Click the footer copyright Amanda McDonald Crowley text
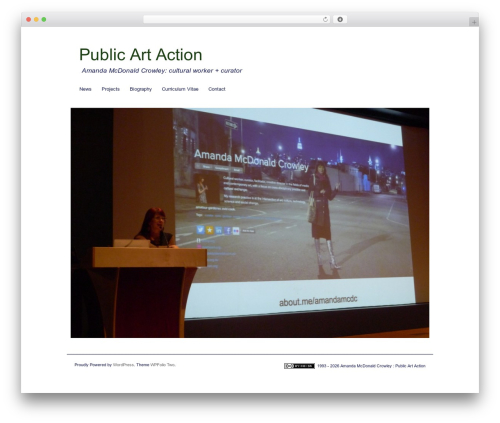The width and height of the screenshot is (500, 423). [366, 366]
